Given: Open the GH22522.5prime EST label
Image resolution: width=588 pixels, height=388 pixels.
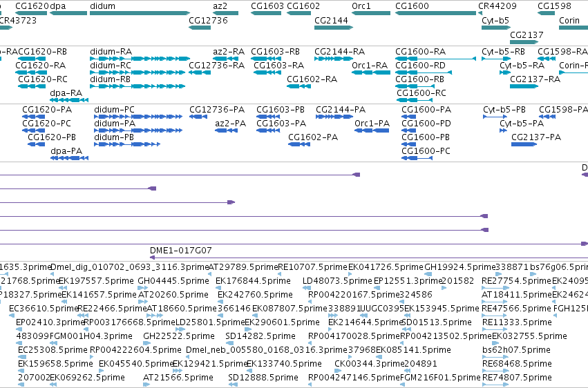Looking at the screenshot, I should (179, 336).
